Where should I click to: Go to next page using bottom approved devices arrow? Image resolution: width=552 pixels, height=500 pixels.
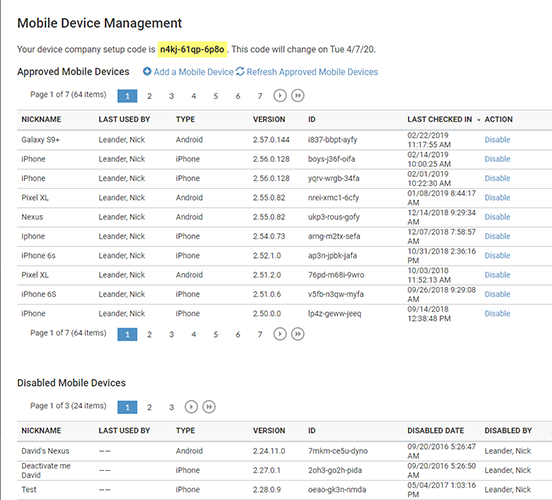(x=280, y=334)
